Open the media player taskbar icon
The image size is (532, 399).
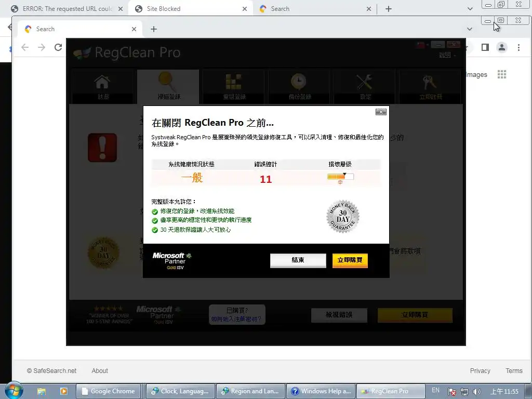pyautogui.click(x=63, y=391)
